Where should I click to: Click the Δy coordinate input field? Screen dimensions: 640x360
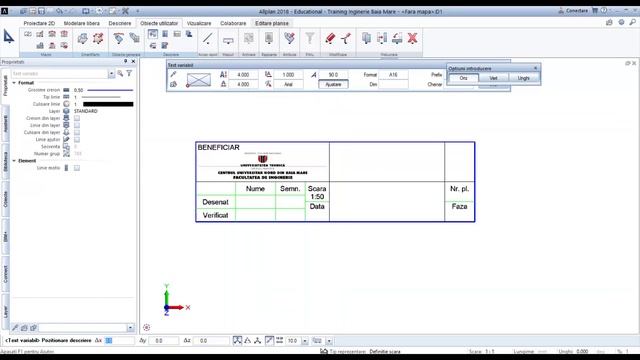click(163, 340)
